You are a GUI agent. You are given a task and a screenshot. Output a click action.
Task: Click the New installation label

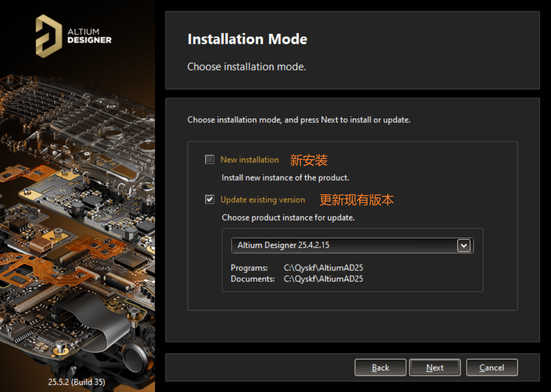250,160
